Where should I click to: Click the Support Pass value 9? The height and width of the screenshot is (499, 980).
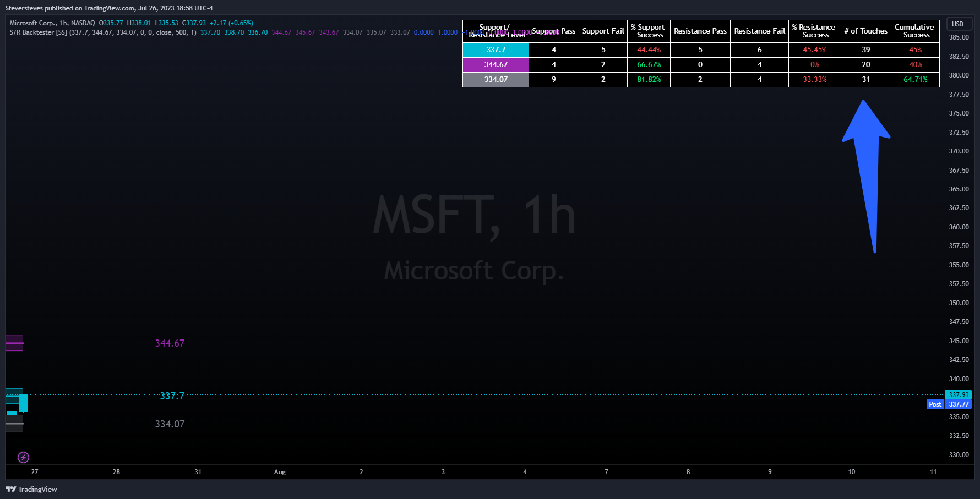click(554, 79)
